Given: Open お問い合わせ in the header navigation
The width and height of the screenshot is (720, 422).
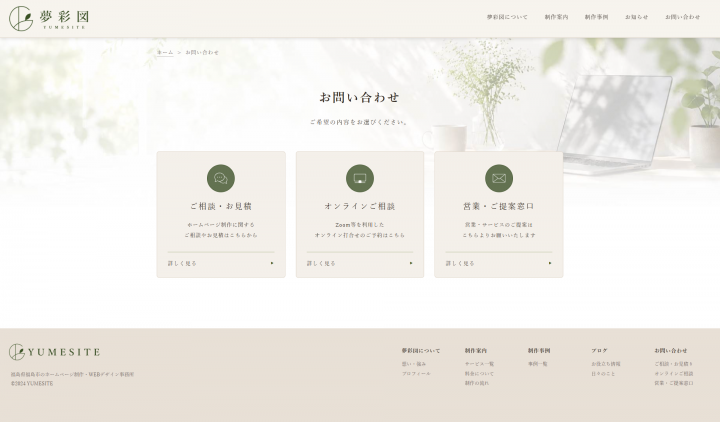Looking at the screenshot, I should coord(683,17).
